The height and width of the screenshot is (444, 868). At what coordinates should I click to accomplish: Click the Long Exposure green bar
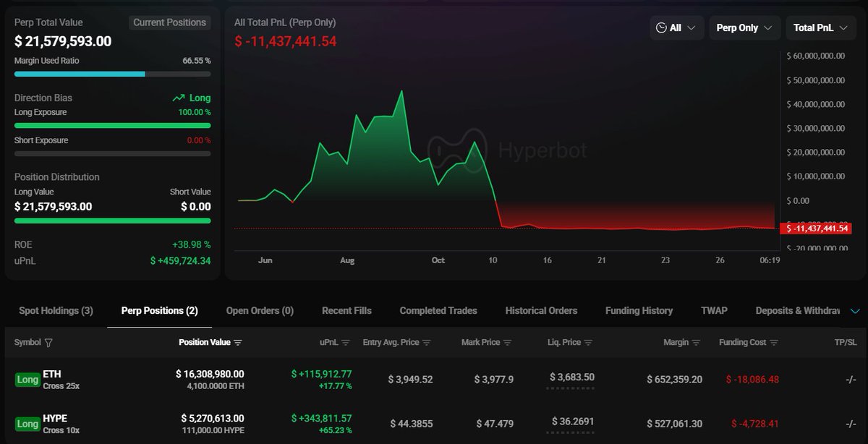click(x=113, y=125)
